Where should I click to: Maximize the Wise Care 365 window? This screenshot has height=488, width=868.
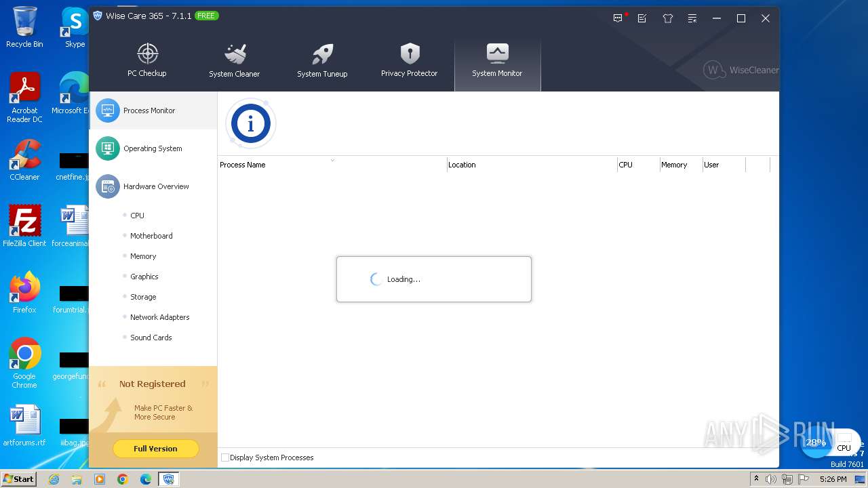click(x=741, y=18)
